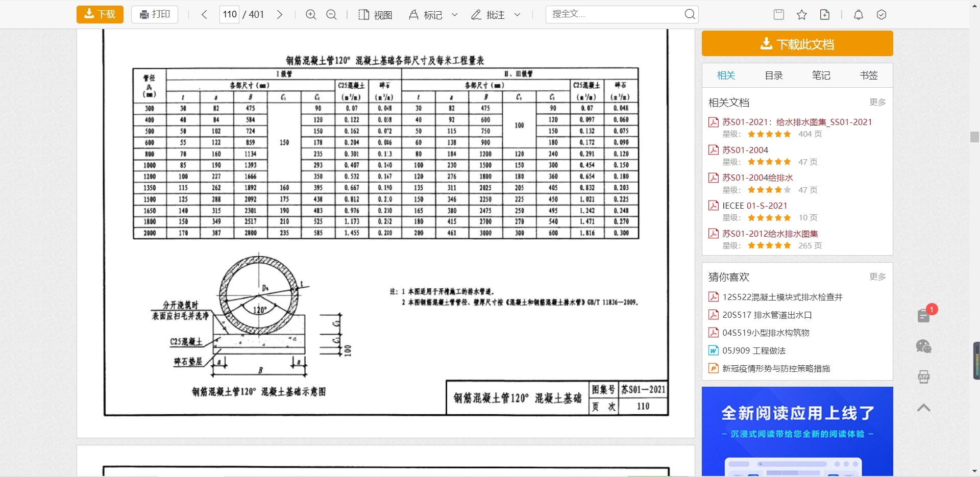Screen dimensions: 980x477
Task: Click the WeChat floating icon
Action: tap(924, 346)
